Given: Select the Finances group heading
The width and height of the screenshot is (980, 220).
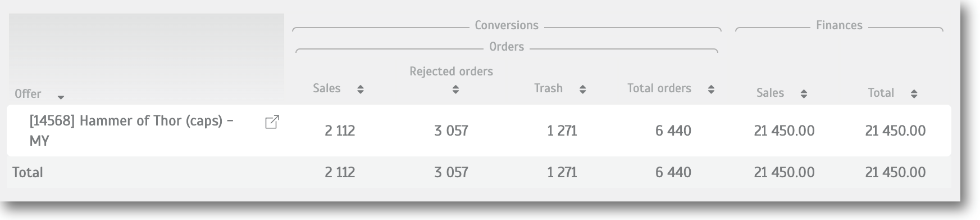Looking at the screenshot, I should (839, 25).
